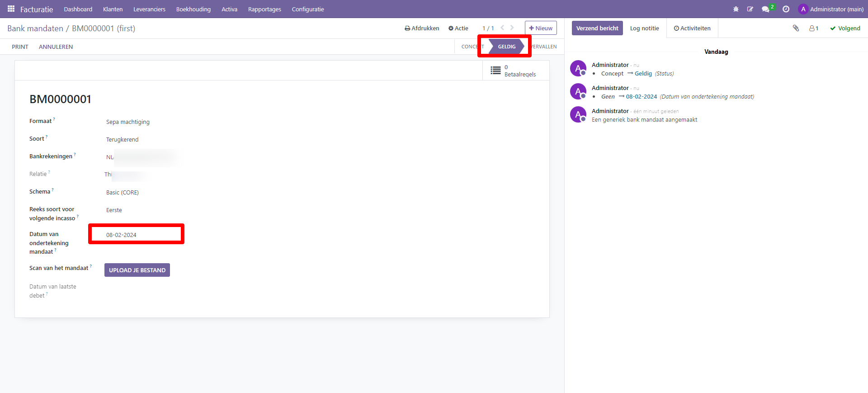Switch to the Log notitie tab
The image size is (868, 393).
point(644,28)
